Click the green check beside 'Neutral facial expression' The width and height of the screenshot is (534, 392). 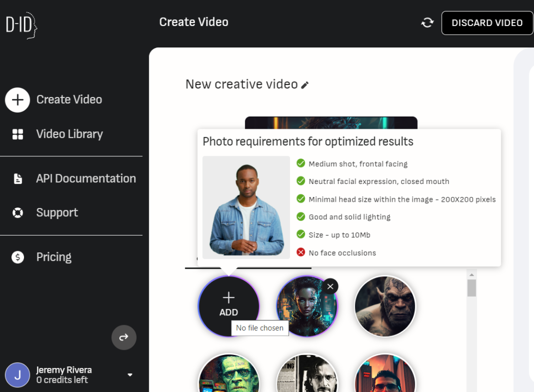[301, 181]
